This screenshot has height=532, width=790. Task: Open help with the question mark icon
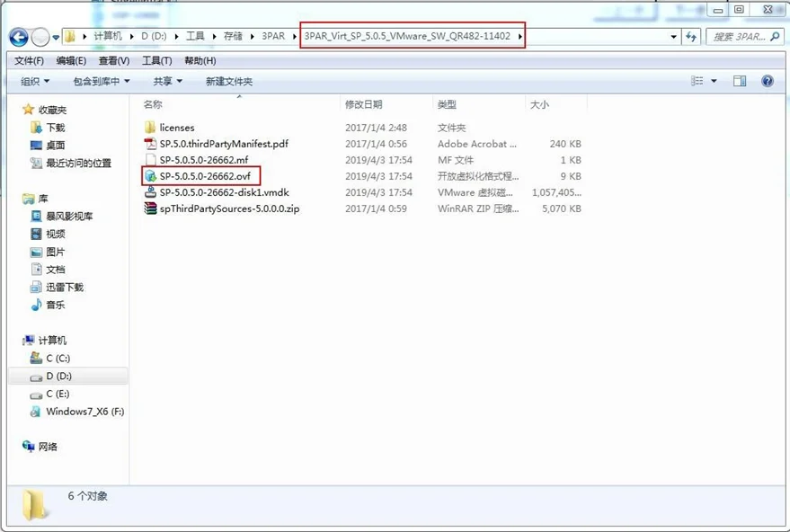(x=768, y=81)
